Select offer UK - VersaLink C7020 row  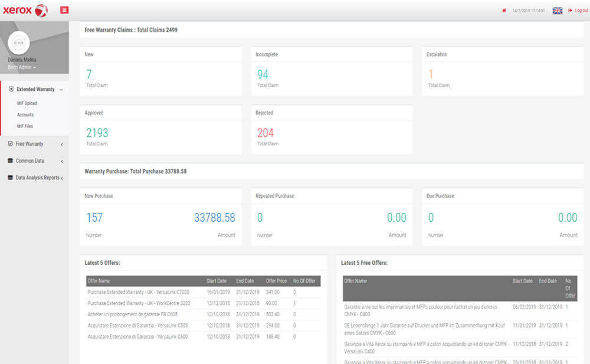(203, 292)
